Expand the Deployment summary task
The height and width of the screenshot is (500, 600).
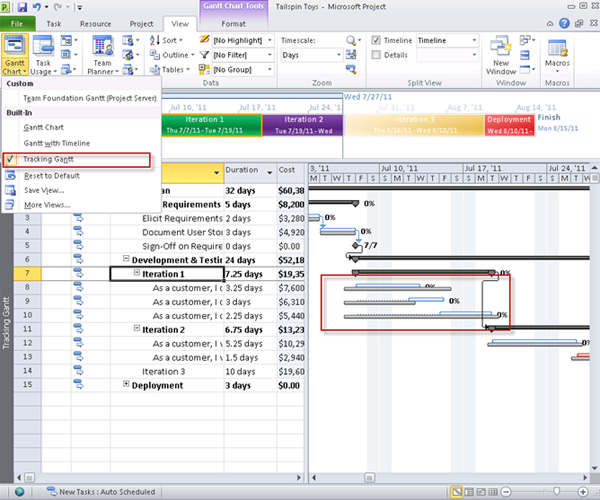point(126,385)
